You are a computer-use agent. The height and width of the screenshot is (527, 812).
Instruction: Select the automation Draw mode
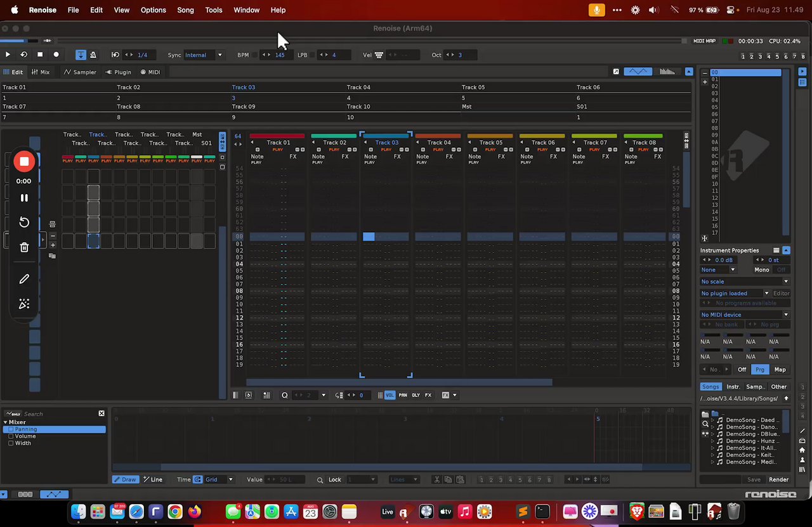tap(126, 479)
